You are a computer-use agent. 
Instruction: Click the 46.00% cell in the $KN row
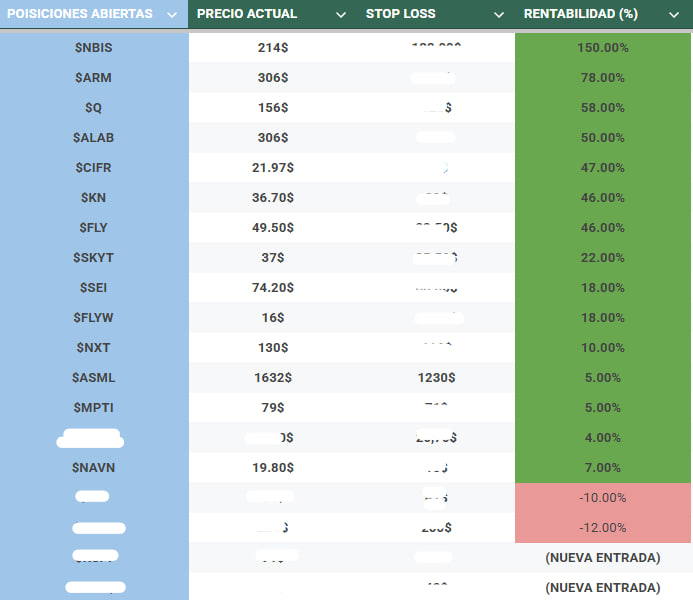pos(603,198)
